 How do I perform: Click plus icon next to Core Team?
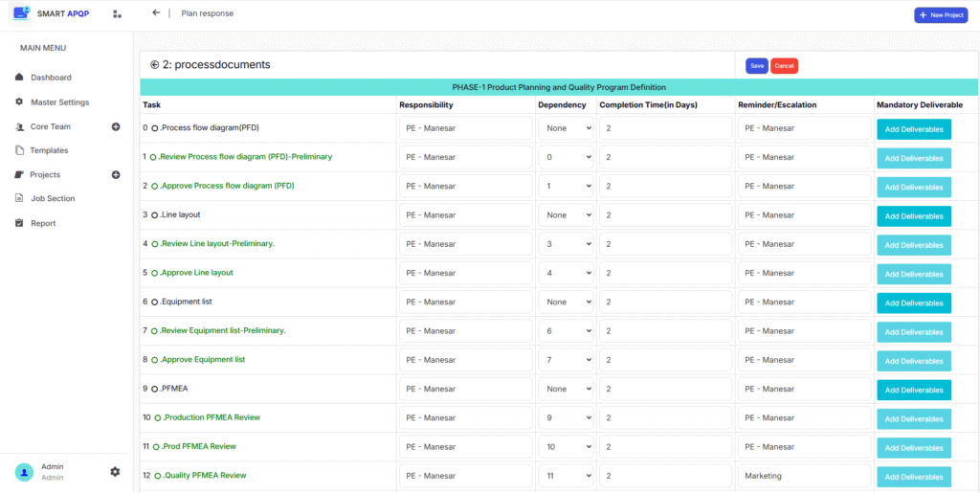click(x=116, y=126)
